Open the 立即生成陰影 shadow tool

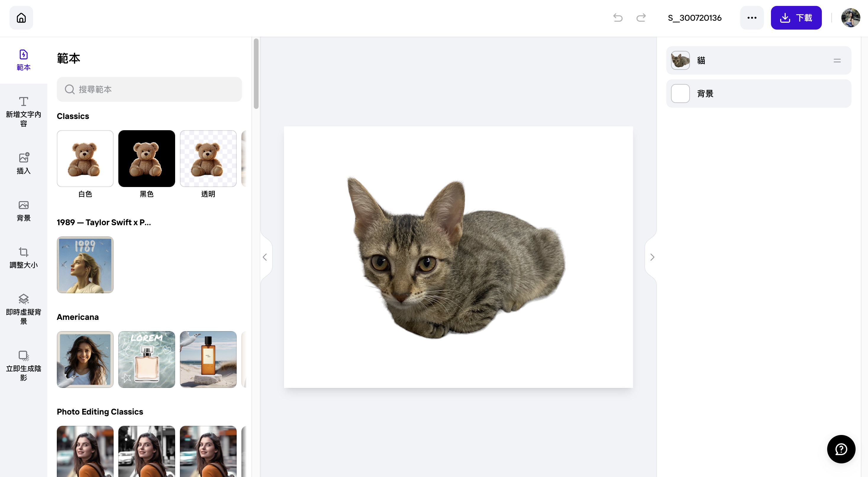point(24,366)
